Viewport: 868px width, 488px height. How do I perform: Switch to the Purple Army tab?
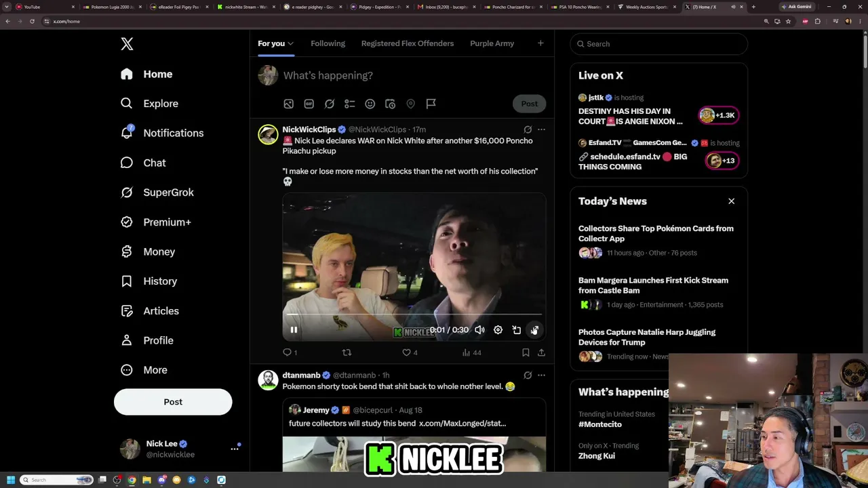pyautogui.click(x=492, y=43)
